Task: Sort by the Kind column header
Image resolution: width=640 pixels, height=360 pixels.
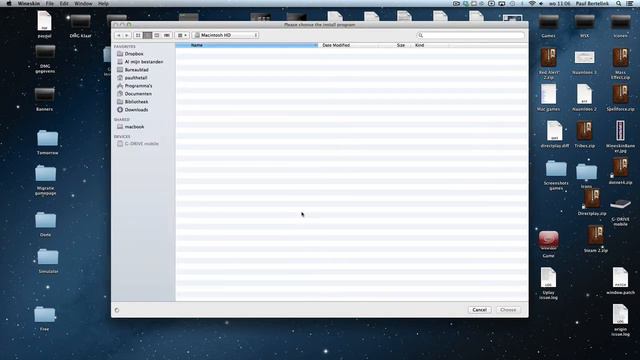Action: [431, 45]
